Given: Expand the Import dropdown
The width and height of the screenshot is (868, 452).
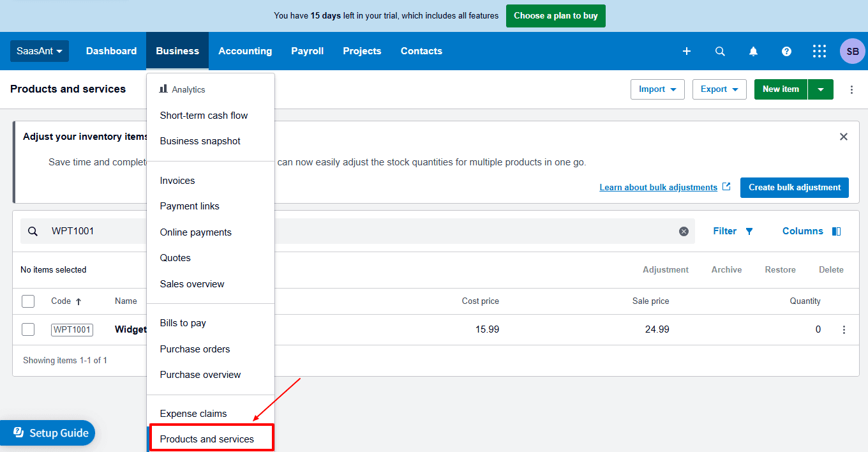Looking at the screenshot, I should pos(657,89).
